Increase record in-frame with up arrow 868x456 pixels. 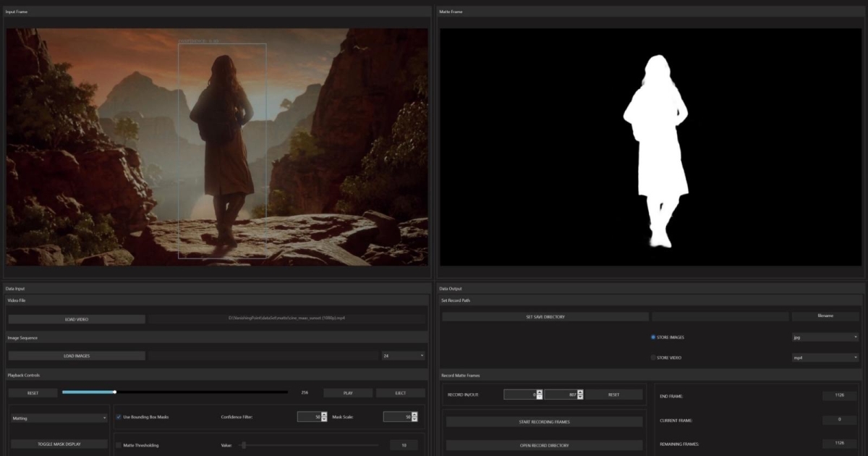[540, 392]
